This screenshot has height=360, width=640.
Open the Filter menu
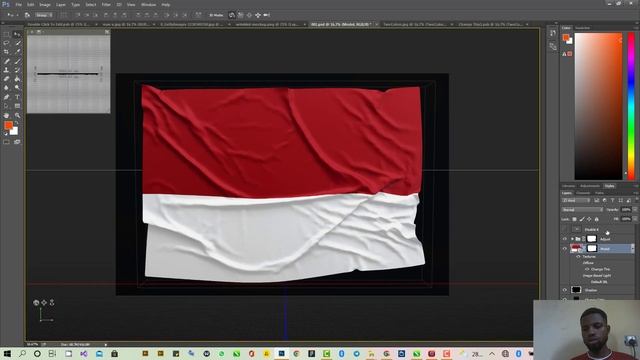[106, 5]
